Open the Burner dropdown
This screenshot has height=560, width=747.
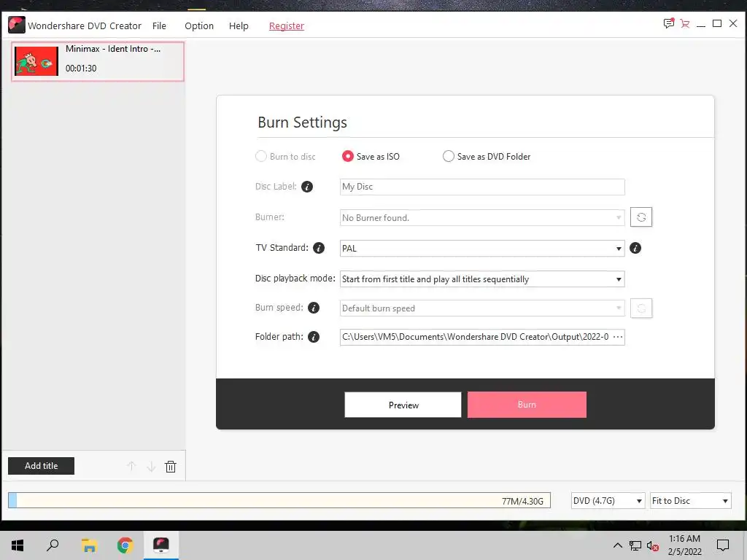482,217
